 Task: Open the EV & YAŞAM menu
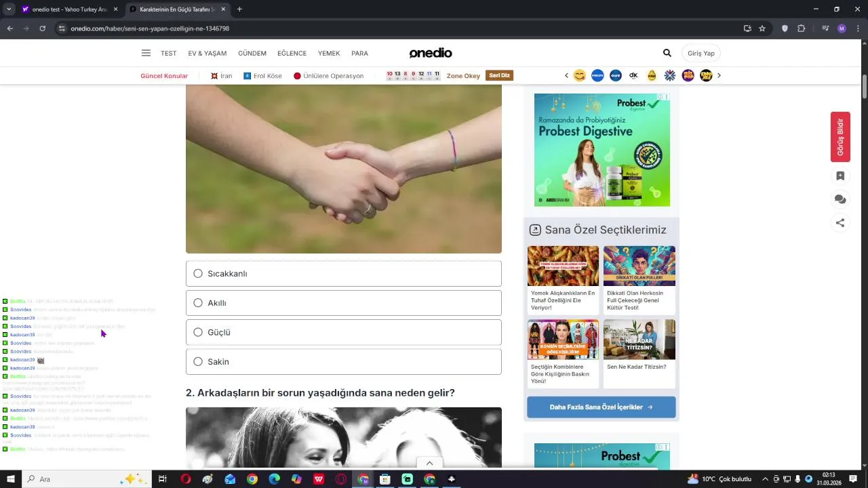[208, 54]
